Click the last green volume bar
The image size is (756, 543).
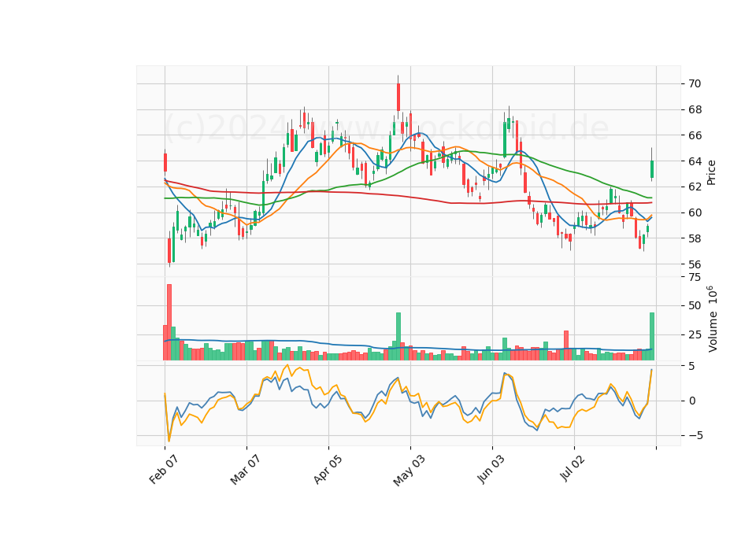point(652,336)
